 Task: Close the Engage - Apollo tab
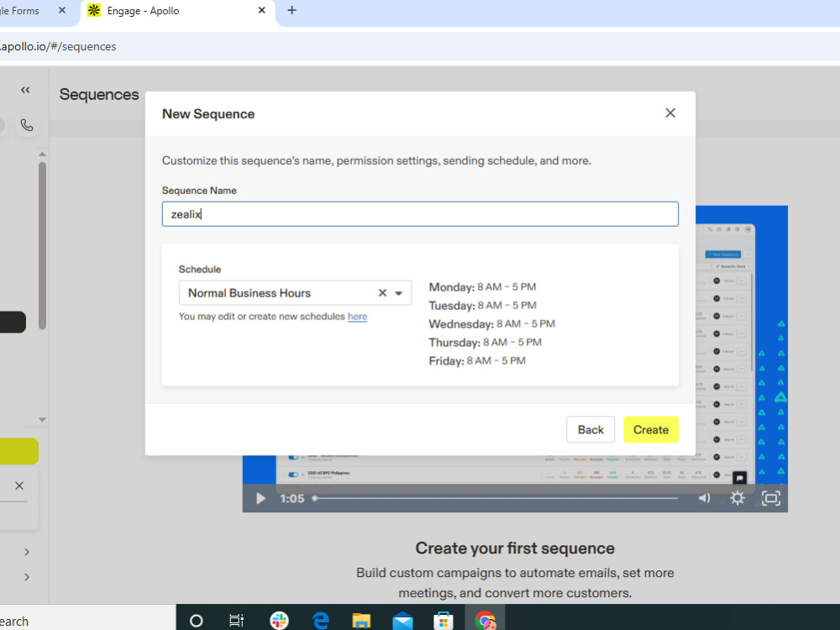pyautogui.click(x=261, y=10)
